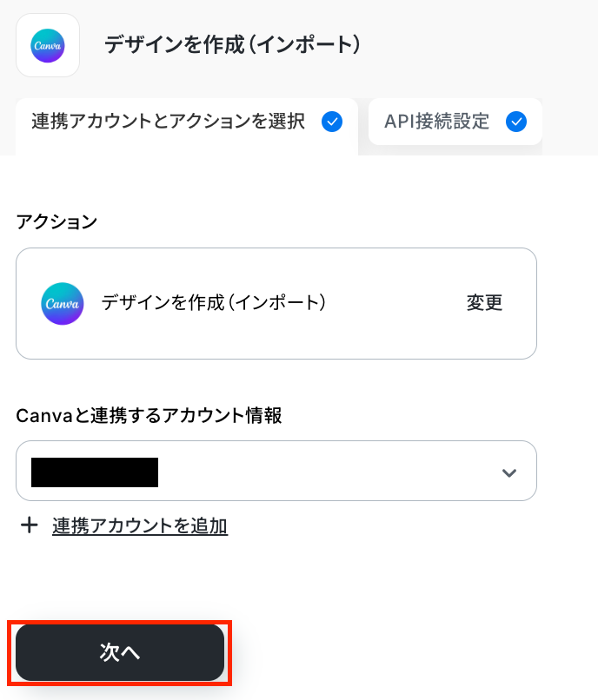Click the Canva logo in the header

(x=48, y=45)
